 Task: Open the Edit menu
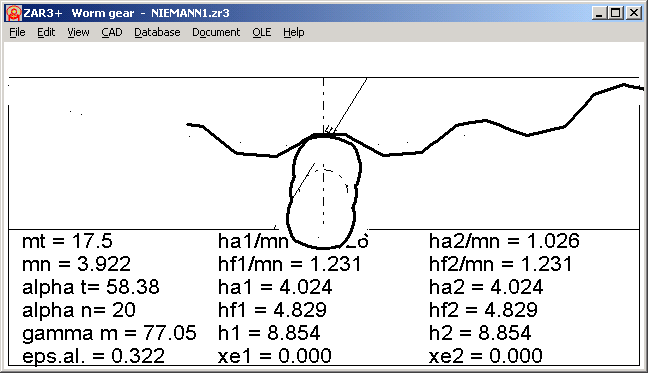point(46,32)
